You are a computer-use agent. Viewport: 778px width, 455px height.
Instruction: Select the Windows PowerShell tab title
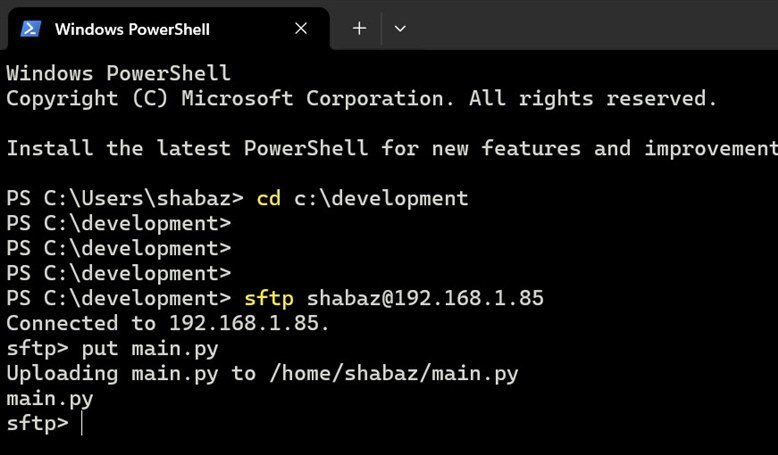click(x=132, y=29)
